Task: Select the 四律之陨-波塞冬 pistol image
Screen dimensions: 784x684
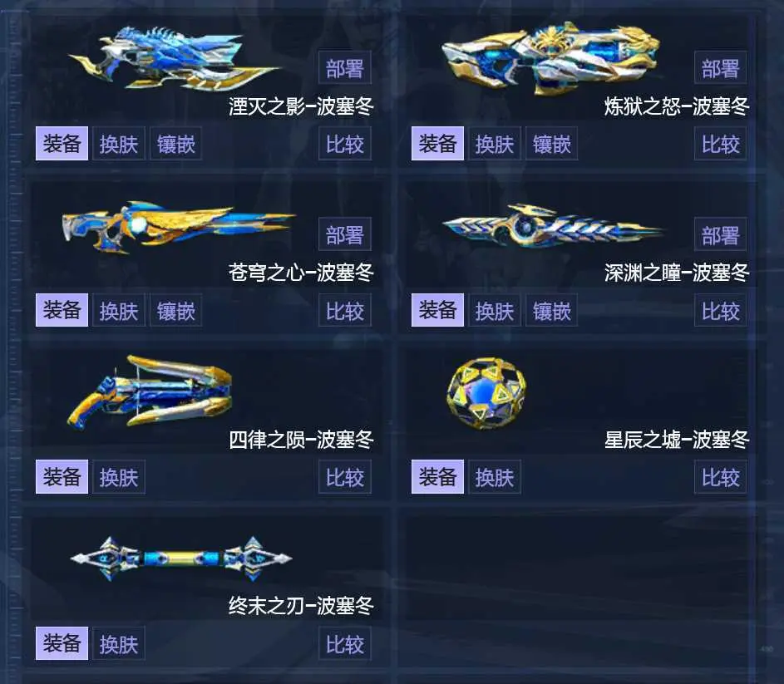Action: click(x=150, y=392)
